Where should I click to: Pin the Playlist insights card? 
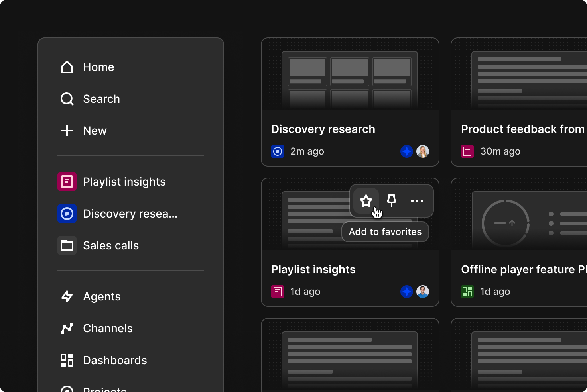(x=391, y=201)
